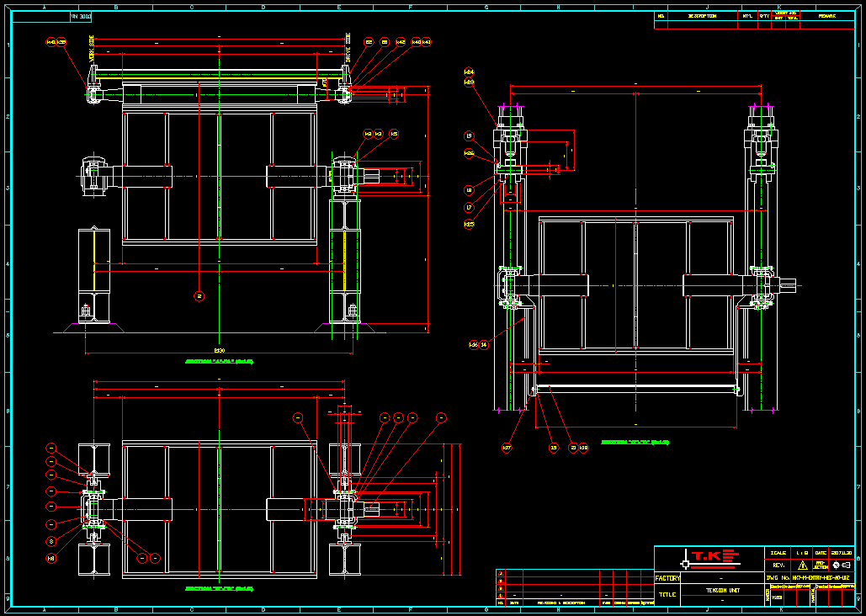Click balloon K37 below the right view
Image resolution: width=866 pixels, height=616 pixels.
(x=507, y=448)
